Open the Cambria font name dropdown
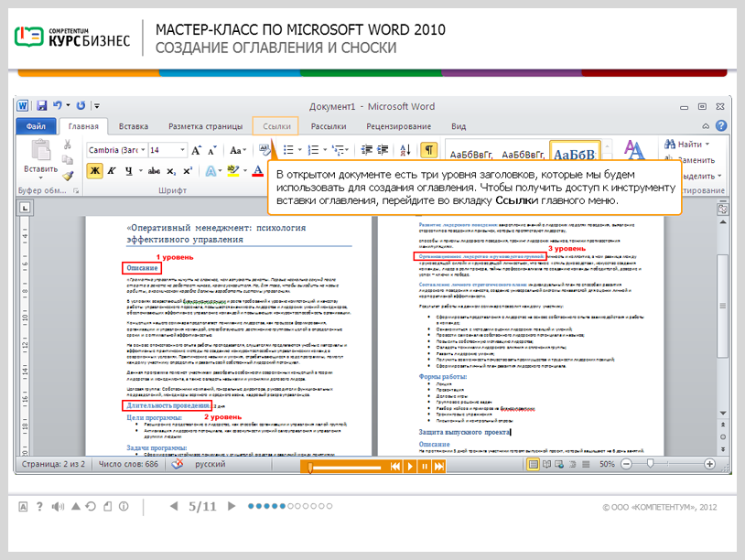745x560 pixels. [x=143, y=150]
